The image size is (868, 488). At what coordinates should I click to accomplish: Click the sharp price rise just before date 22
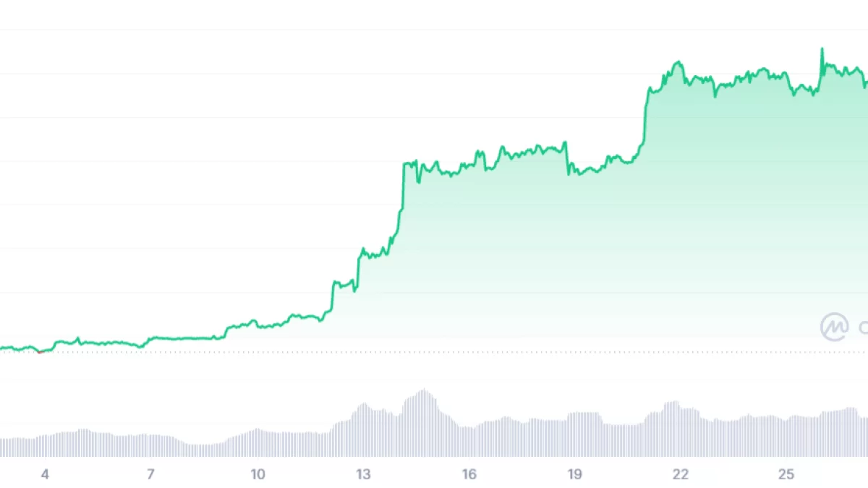point(645,116)
